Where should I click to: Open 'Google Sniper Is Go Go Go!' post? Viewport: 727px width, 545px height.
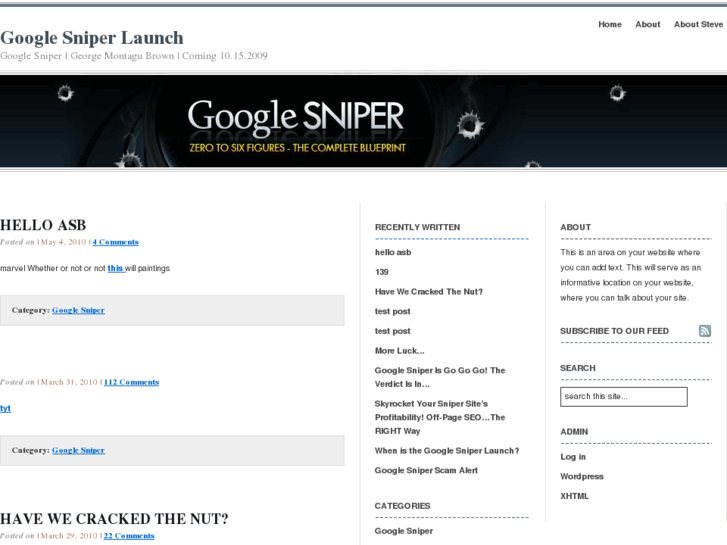(440, 377)
